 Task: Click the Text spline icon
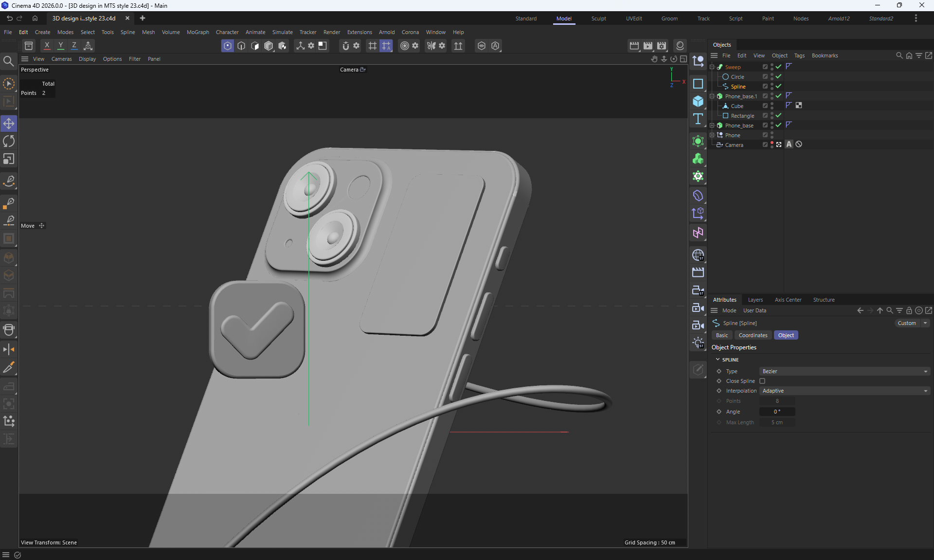698,119
